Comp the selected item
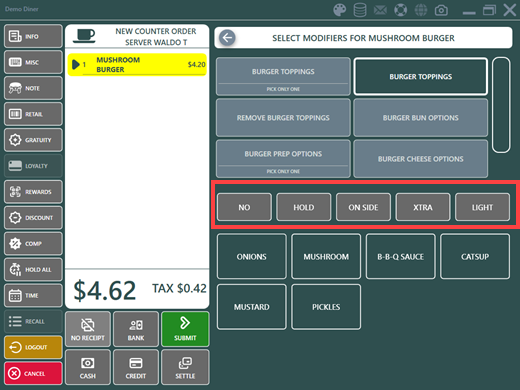520x390 pixels. [33, 243]
